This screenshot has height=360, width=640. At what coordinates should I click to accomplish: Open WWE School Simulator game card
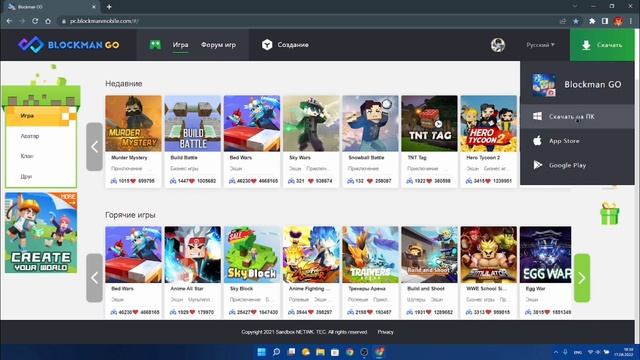489,273
